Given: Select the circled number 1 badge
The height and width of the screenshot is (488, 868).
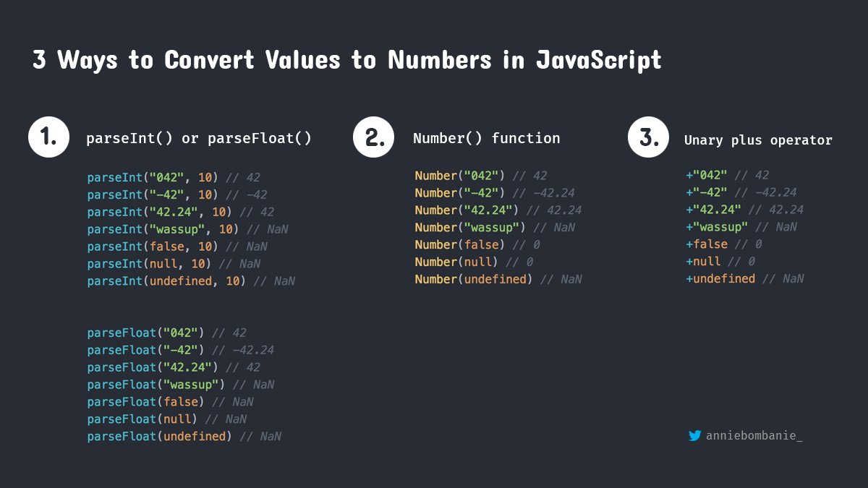Looking at the screenshot, I should [48, 137].
